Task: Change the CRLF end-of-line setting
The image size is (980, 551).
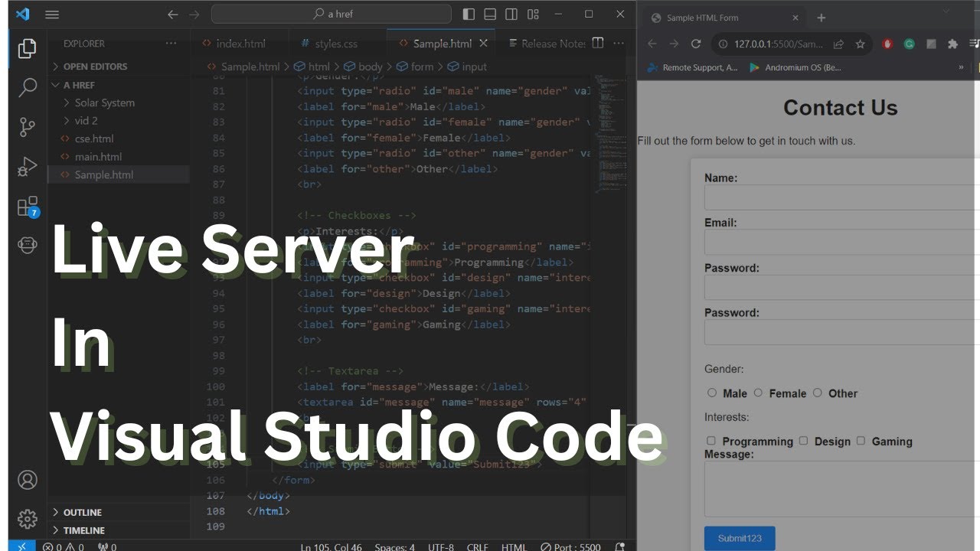Action: point(477,546)
